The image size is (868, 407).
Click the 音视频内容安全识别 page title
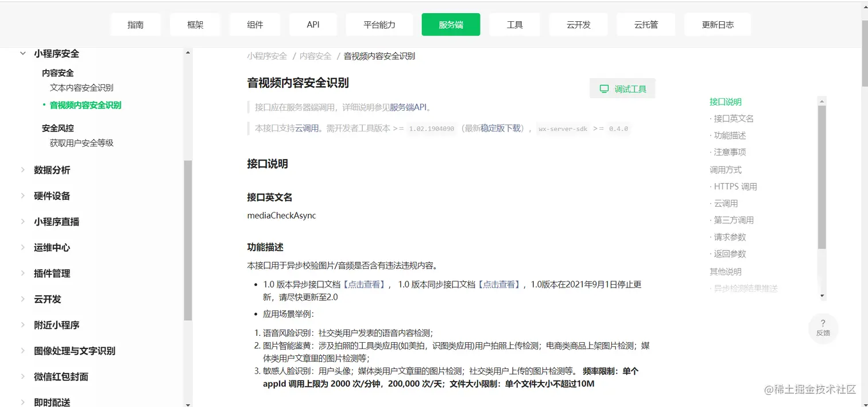pos(298,83)
